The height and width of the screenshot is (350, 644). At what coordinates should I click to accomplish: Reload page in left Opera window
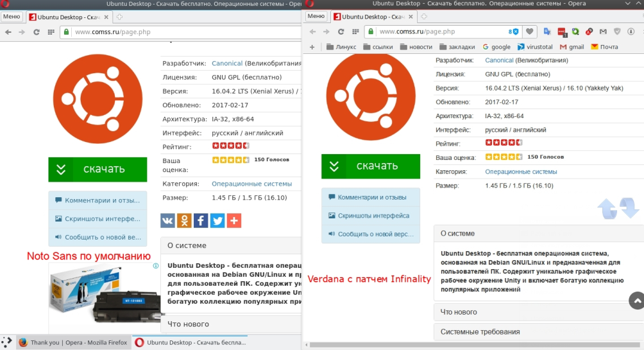[37, 32]
